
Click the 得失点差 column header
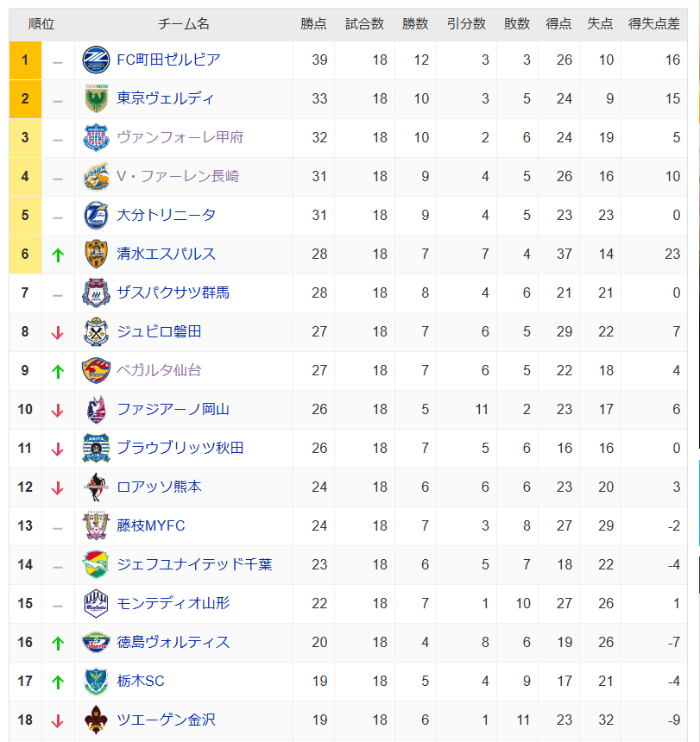653,23
